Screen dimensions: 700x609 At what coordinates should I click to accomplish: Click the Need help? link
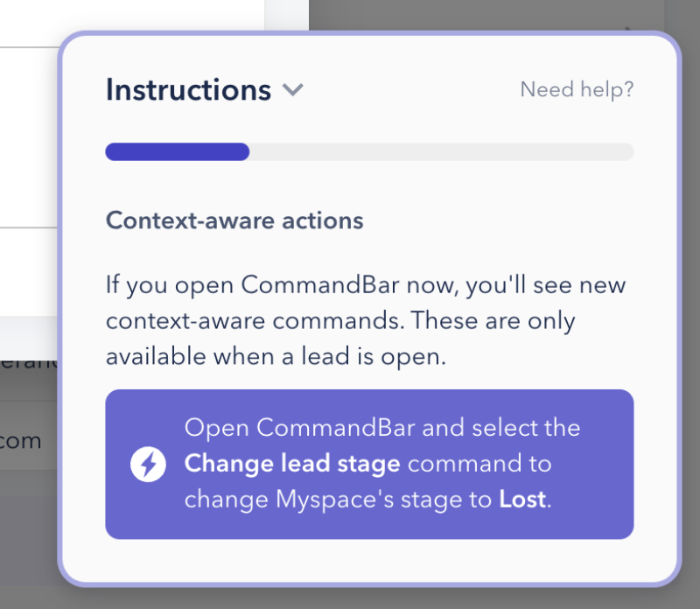click(577, 89)
